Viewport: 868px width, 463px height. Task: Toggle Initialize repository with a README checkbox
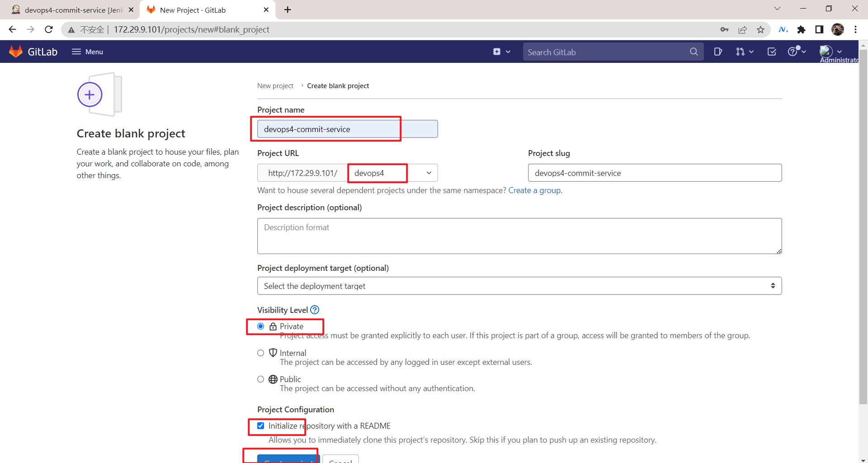point(261,426)
